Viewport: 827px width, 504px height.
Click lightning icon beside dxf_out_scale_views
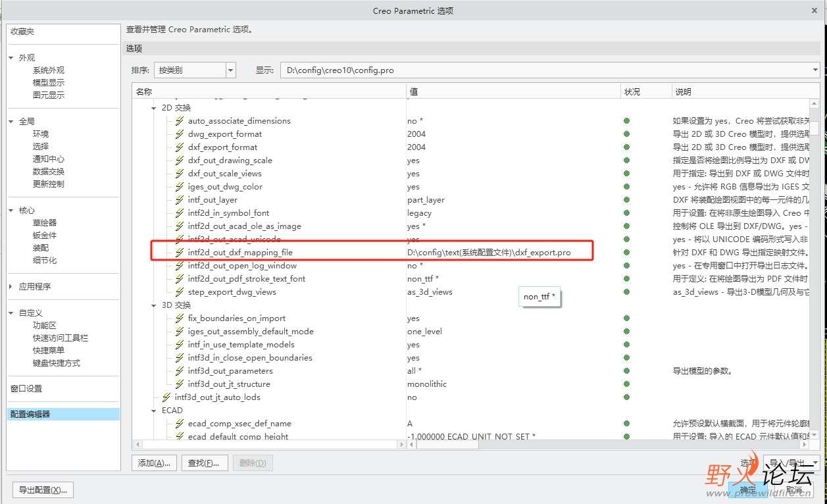pyautogui.click(x=180, y=174)
